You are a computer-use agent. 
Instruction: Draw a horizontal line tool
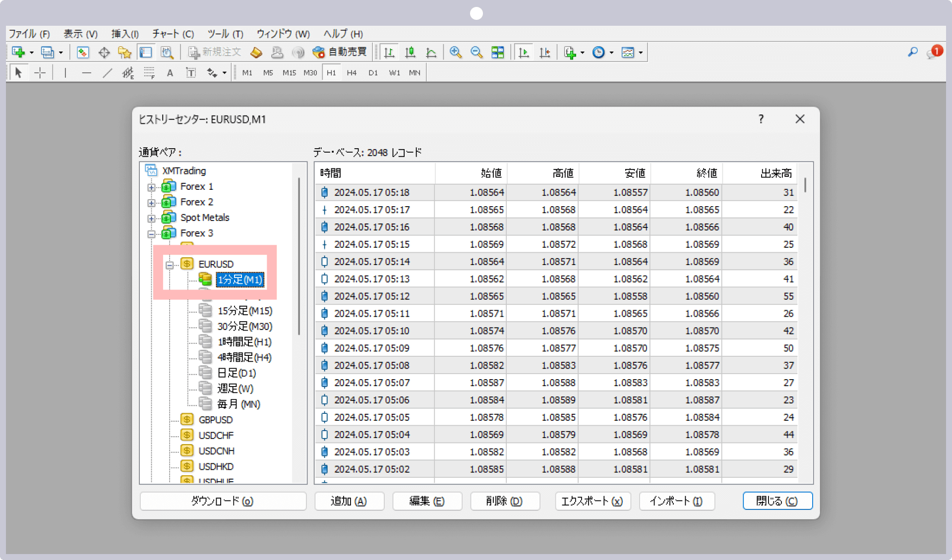(86, 73)
